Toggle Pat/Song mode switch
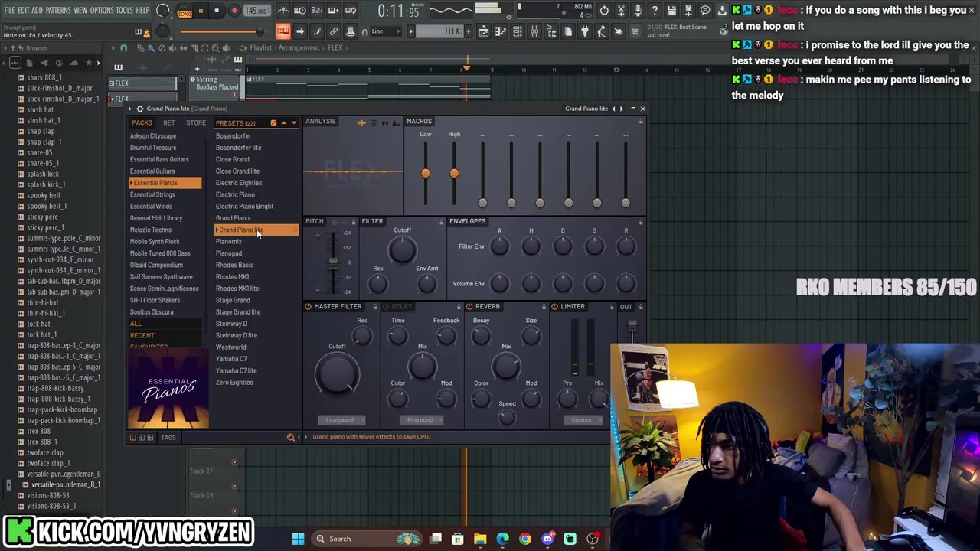This screenshot has height=551, width=980. [x=185, y=11]
